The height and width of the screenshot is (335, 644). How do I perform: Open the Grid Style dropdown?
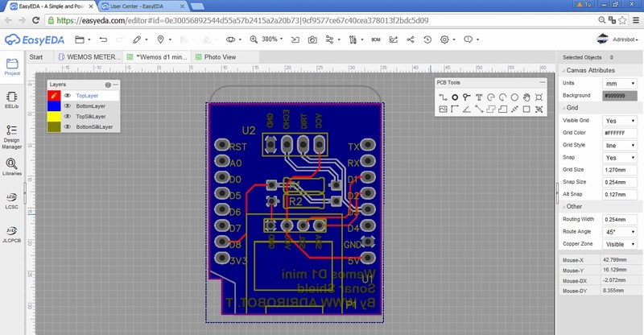click(x=620, y=146)
